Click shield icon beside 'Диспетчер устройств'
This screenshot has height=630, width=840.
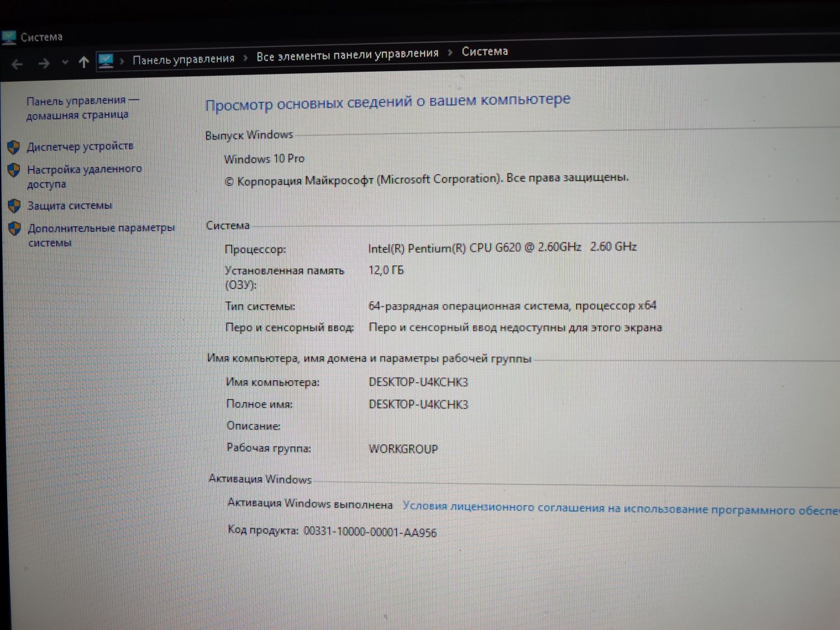pyautogui.click(x=14, y=147)
